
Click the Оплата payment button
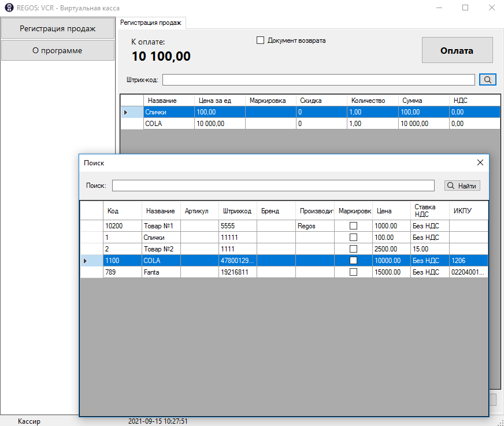coord(457,50)
